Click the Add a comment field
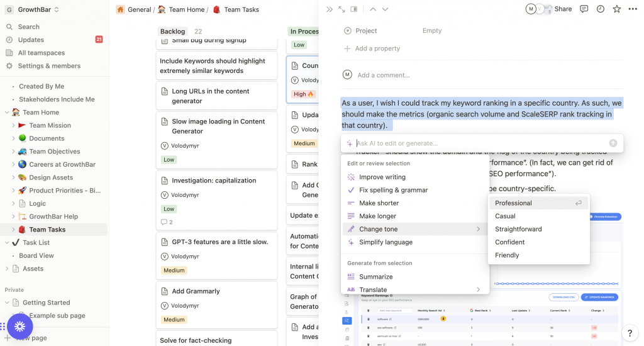This screenshot has height=346, width=644. [384, 75]
